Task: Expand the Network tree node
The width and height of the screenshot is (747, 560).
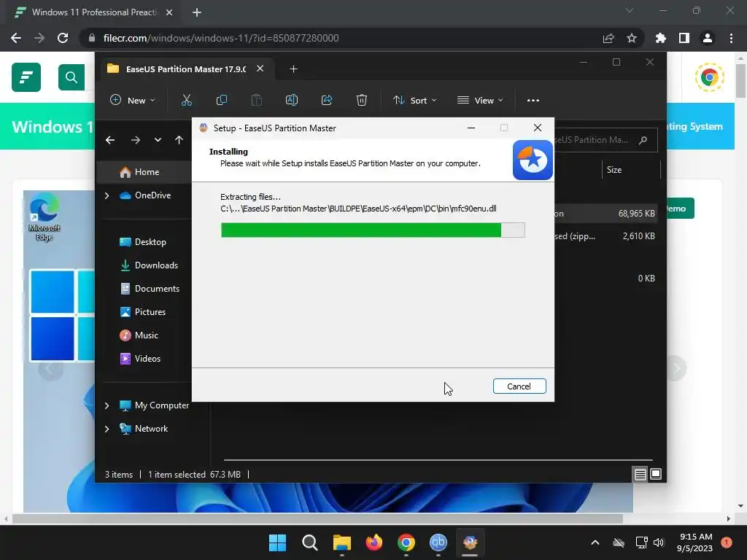Action: pyautogui.click(x=107, y=429)
